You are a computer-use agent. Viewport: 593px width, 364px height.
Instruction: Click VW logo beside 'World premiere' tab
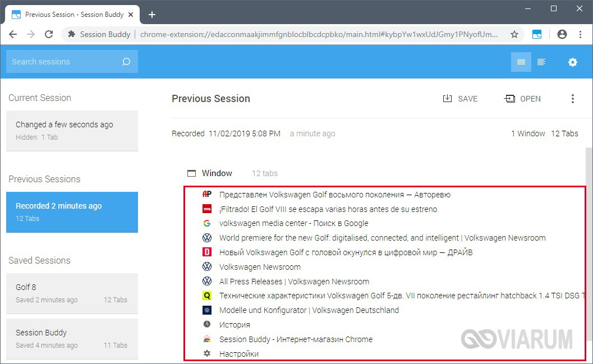(207, 238)
